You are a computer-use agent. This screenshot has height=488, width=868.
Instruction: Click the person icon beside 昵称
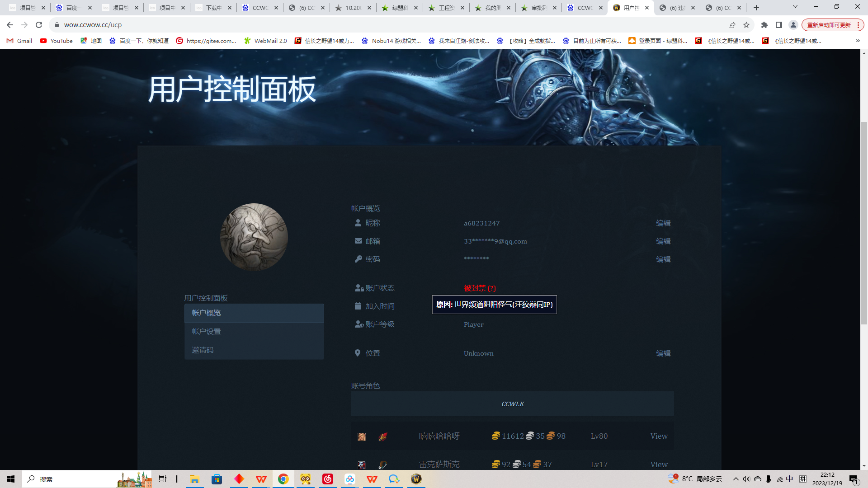[x=358, y=223]
